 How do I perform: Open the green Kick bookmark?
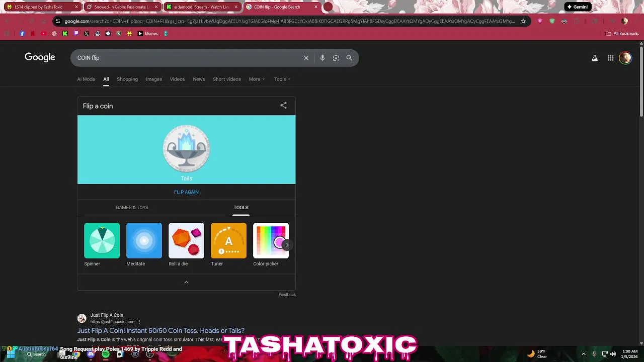(65, 34)
